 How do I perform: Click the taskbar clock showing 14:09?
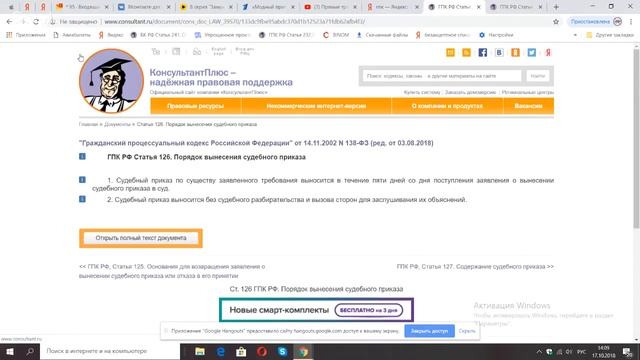(603, 351)
